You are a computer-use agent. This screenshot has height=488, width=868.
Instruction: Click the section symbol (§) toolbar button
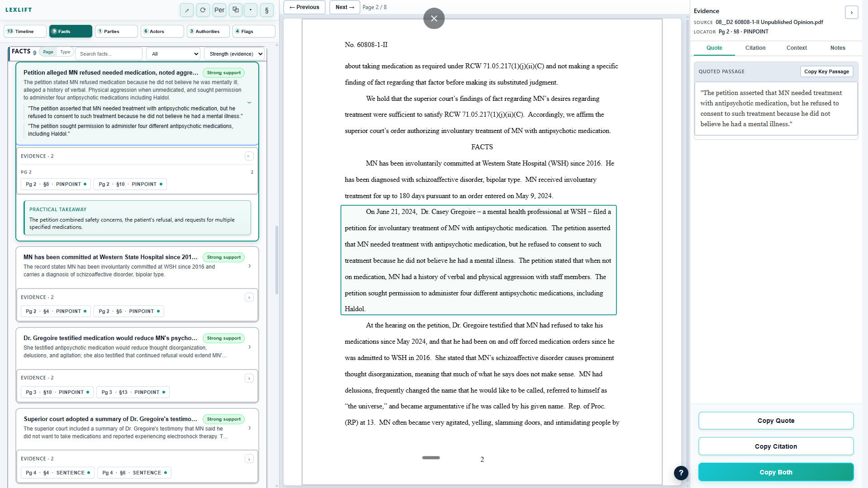click(267, 10)
